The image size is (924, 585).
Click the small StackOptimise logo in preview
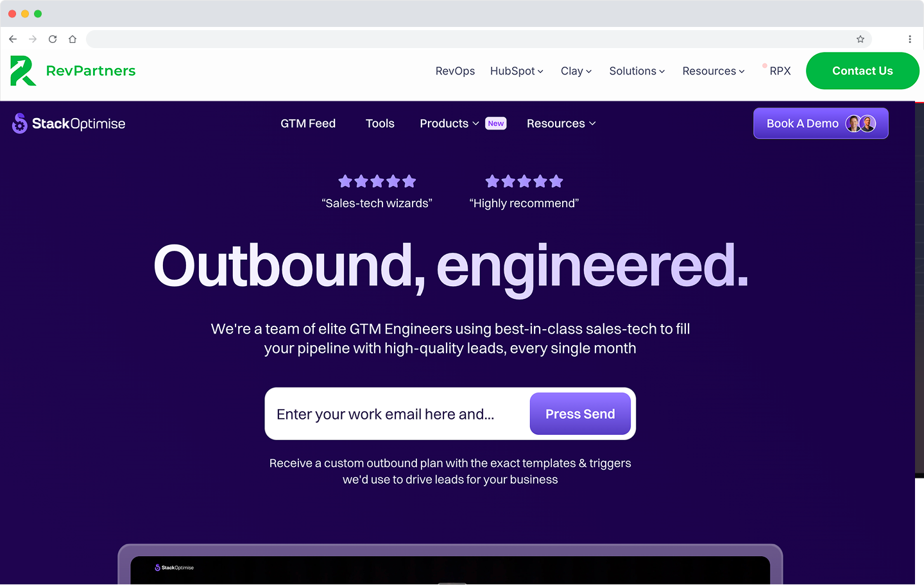pos(174,568)
